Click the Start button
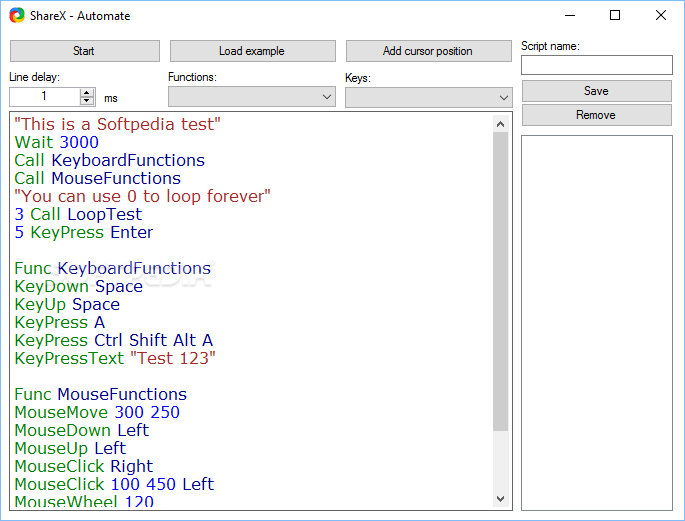The image size is (685, 521). point(85,51)
